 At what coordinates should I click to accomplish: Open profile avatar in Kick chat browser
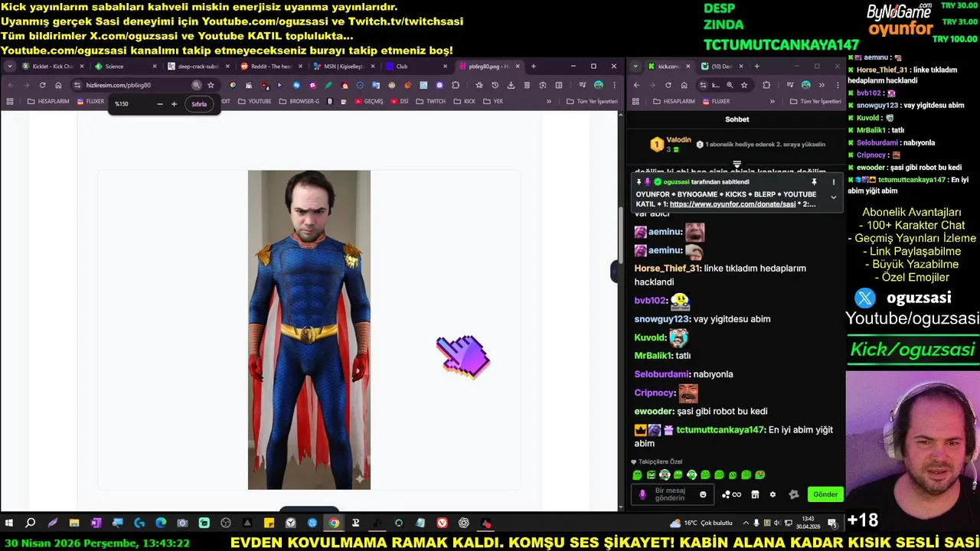(x=805, y=85)
